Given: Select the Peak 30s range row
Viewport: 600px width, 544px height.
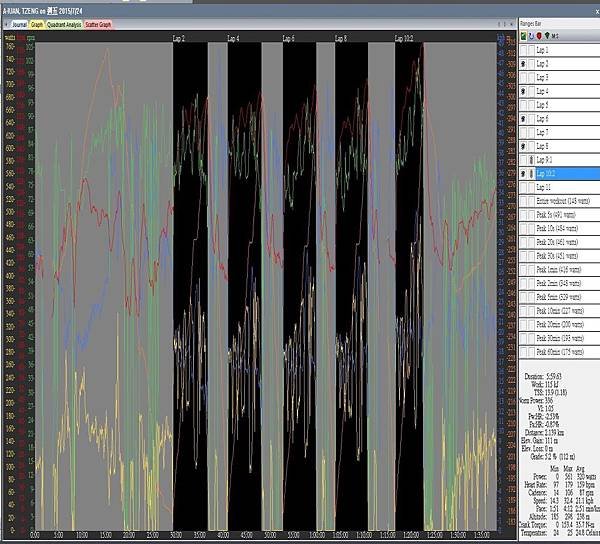Looking at the screenshot, I should (x=559, y=256).
